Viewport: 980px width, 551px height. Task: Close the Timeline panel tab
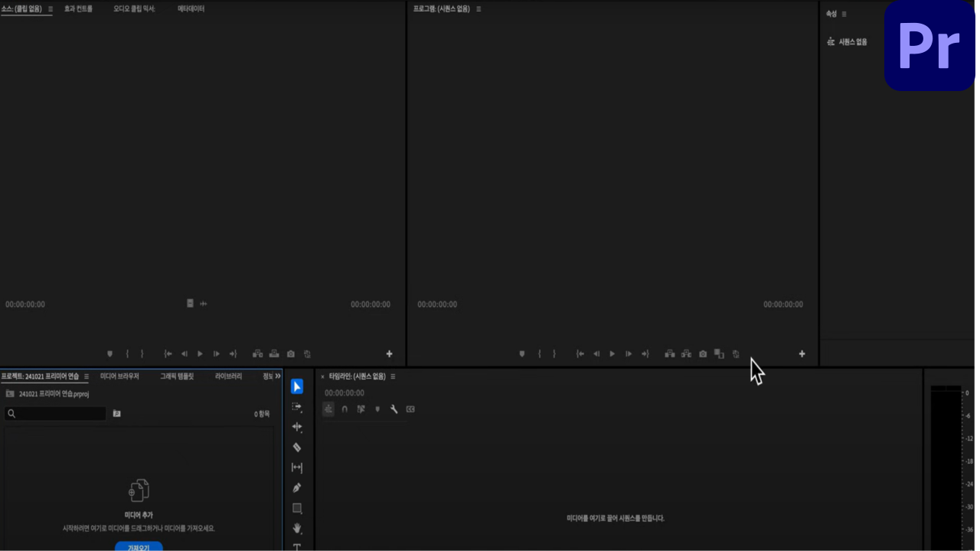click(322, 377)
